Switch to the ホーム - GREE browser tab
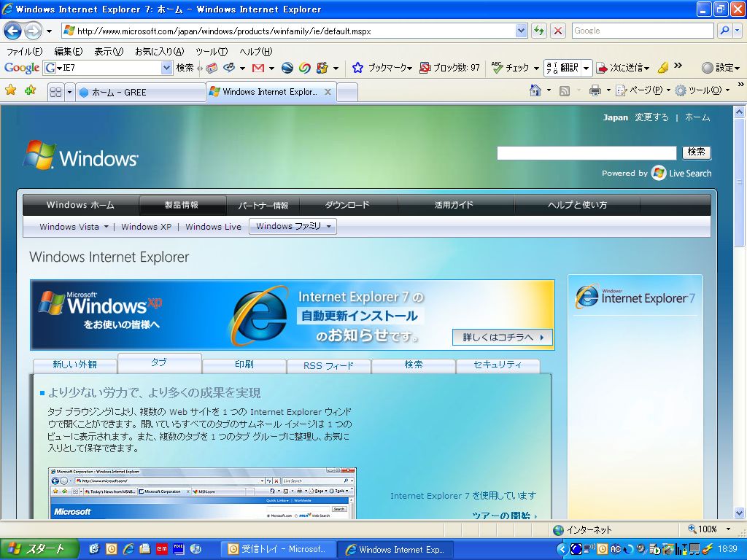 tap(141, 93)
